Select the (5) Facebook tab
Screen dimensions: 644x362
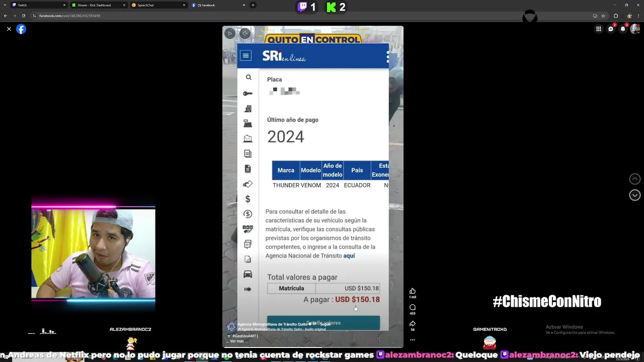point(218,5)
